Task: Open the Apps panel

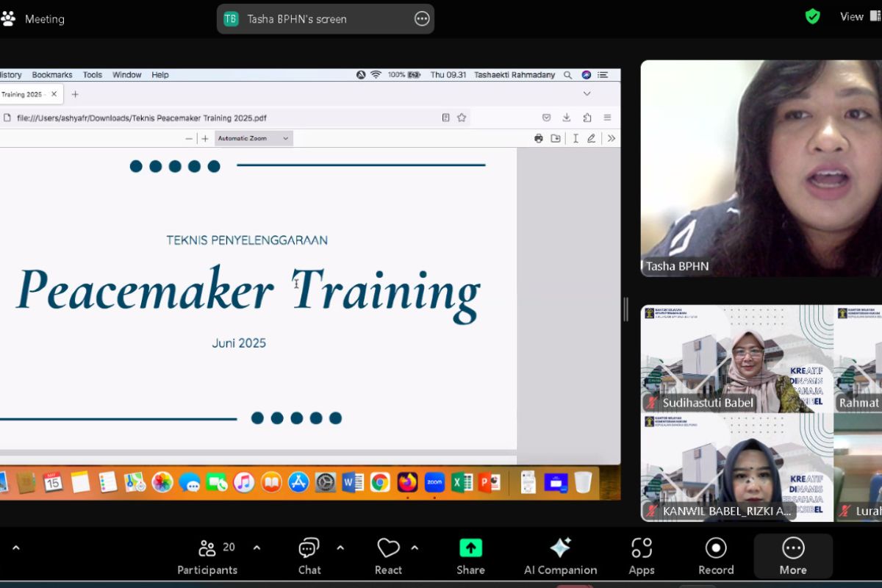Action: pos(642,556)
